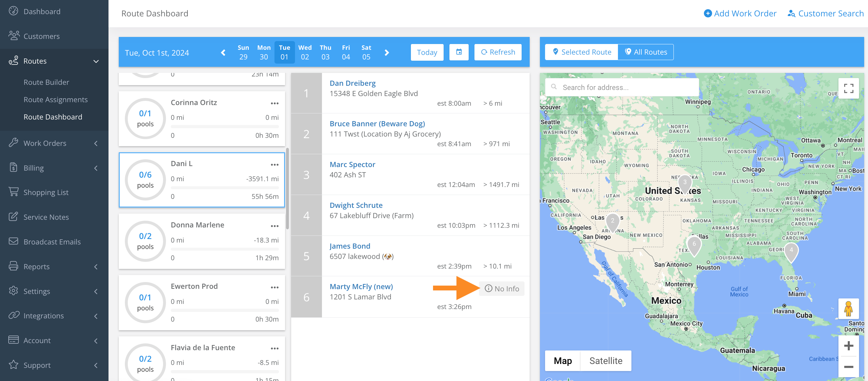This screenshot has width=868, height=381.
Task: Click the Customers people icon
Action: (x=13, y=36)
